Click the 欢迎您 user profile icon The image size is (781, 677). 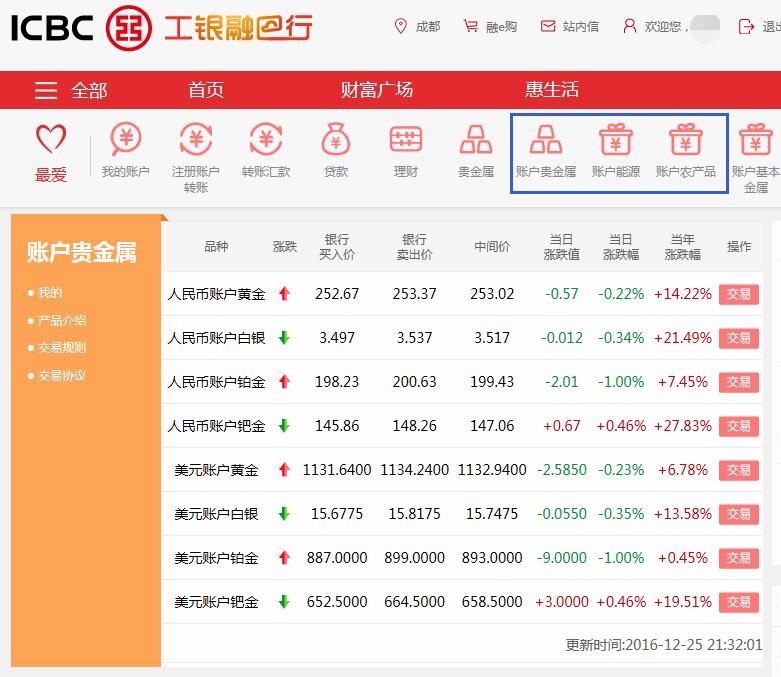pyautogui.click(x=630, y=26)
